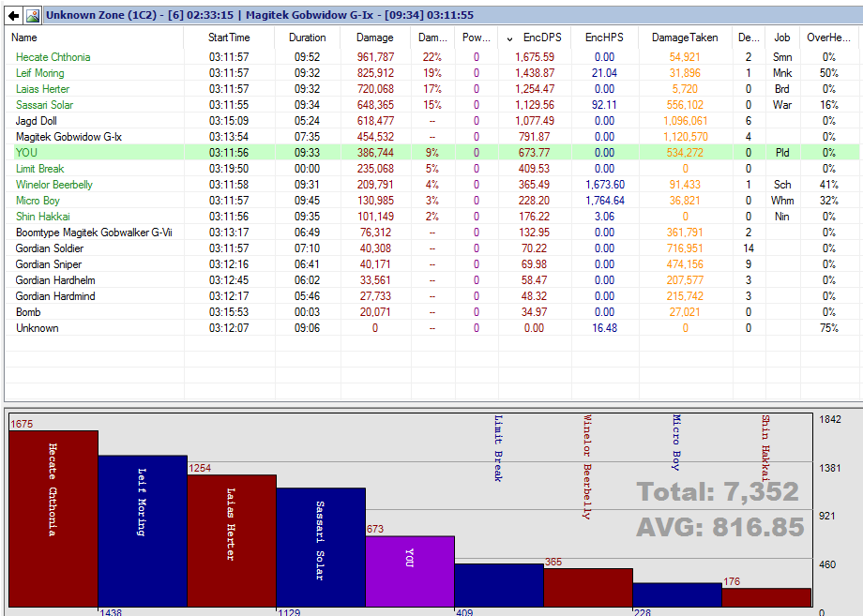Click EncHPS value 1,764.64
Image resolution: width=863 pixels, height=616 pixels.
tap(604, 201)
